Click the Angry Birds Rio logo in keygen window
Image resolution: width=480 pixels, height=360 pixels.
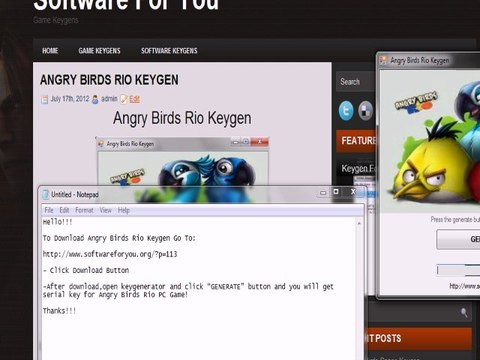(416, 102)
